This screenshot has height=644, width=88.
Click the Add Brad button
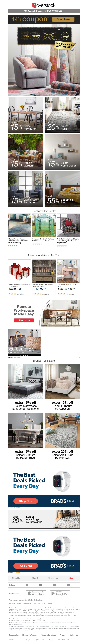pos(26,566)
